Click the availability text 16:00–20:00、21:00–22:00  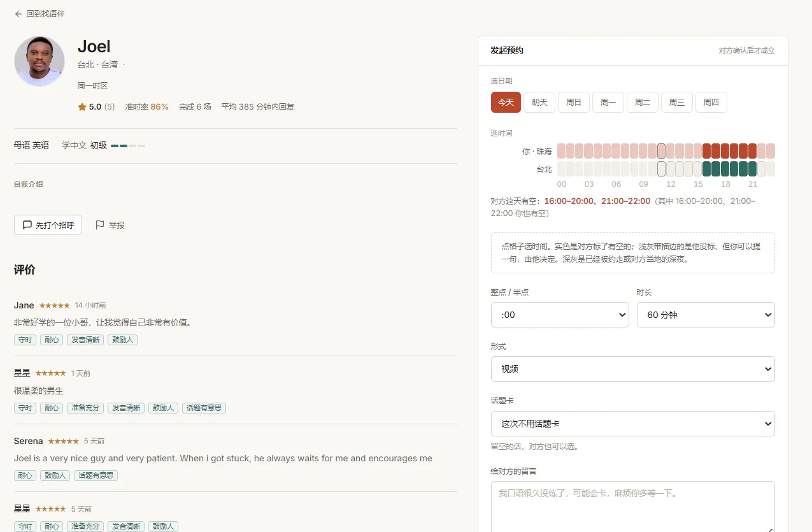pyautogui.click(x=597, y=201)
